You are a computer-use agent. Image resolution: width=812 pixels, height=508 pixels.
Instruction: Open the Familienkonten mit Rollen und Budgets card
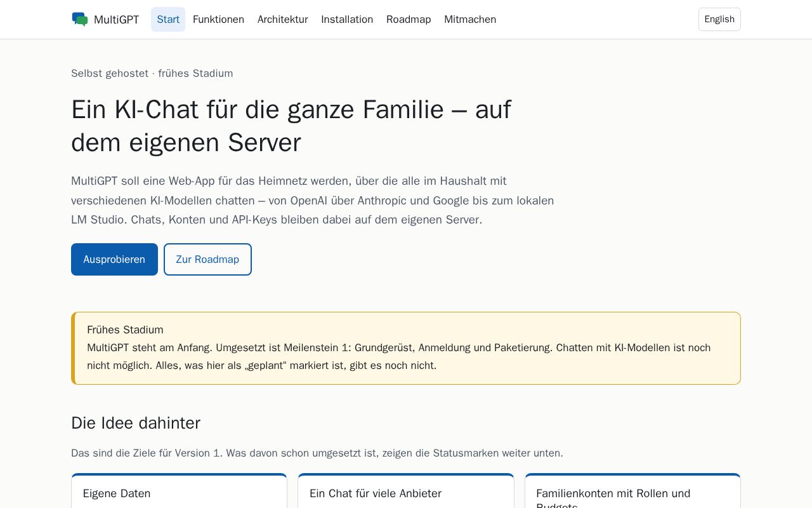point(632,491)
